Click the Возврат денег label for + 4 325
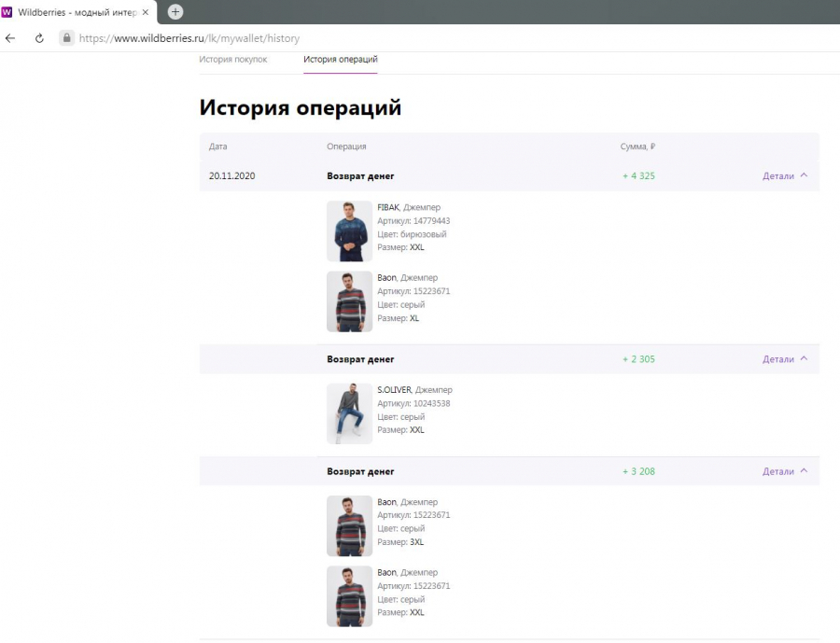The image size is (840, 643). click(360, 175)
